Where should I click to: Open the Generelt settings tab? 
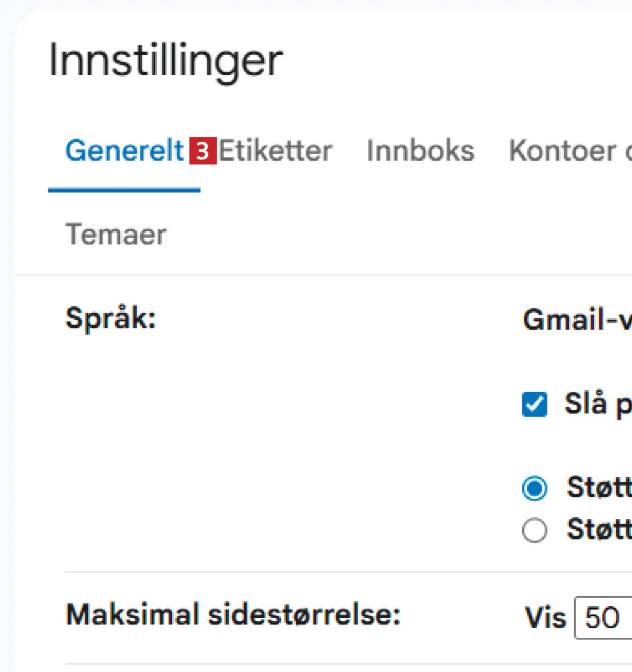pos(124,150)
